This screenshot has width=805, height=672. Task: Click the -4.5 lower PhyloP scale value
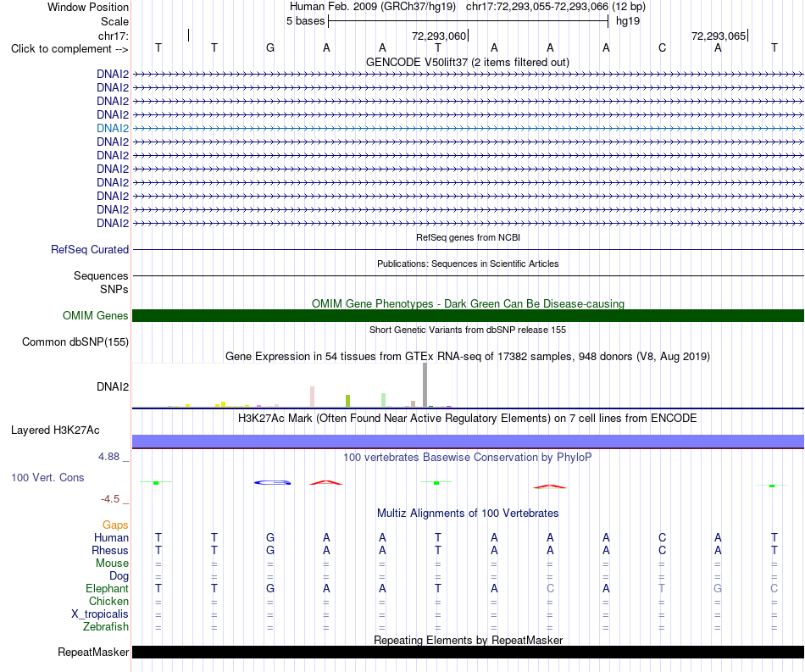pos(110,499)
